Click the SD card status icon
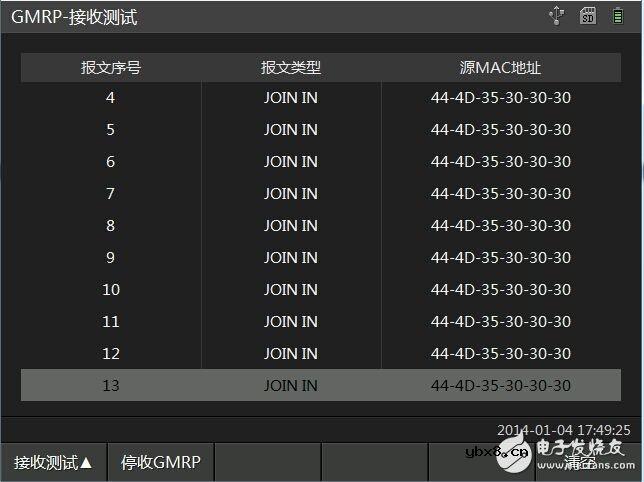 (x=588, y=16)
